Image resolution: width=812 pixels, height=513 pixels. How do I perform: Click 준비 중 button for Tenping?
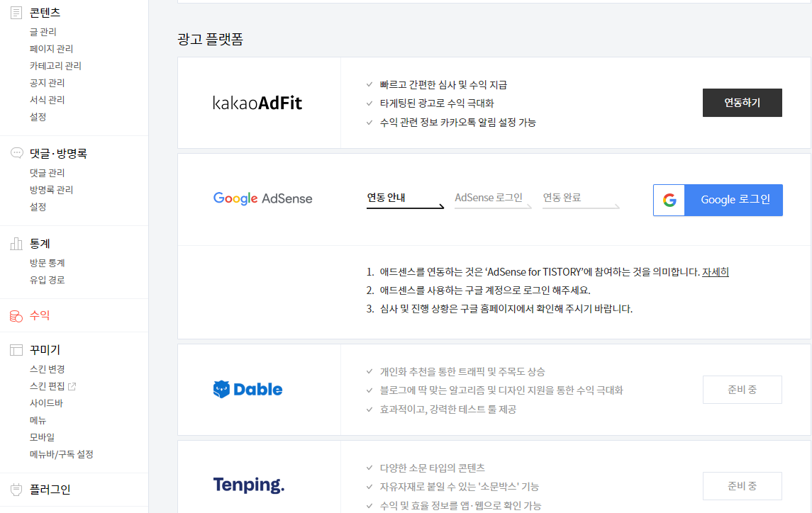[742, 485]
